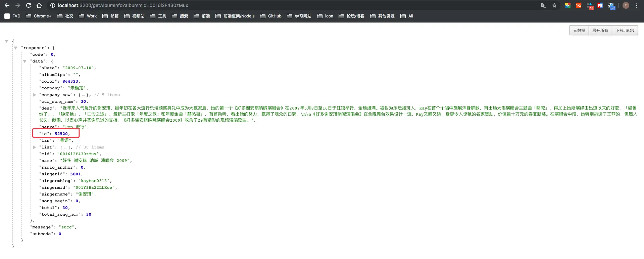Select the id value 52520

tap(61, 134)
